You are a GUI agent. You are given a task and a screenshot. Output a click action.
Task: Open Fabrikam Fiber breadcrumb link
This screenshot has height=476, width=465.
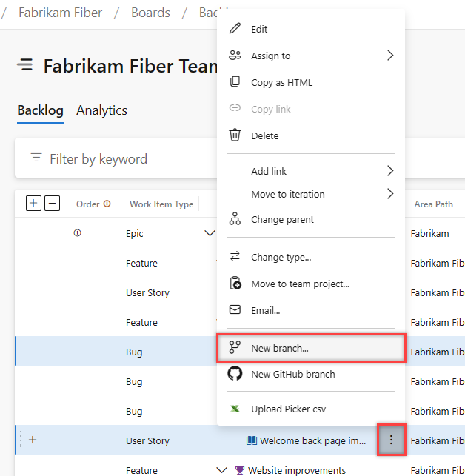pyautogui.click(x=60, y=13)
